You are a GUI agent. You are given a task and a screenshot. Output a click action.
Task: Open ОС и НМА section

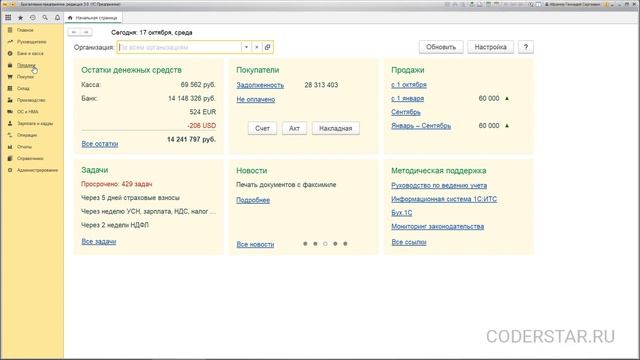pos(27,112)
